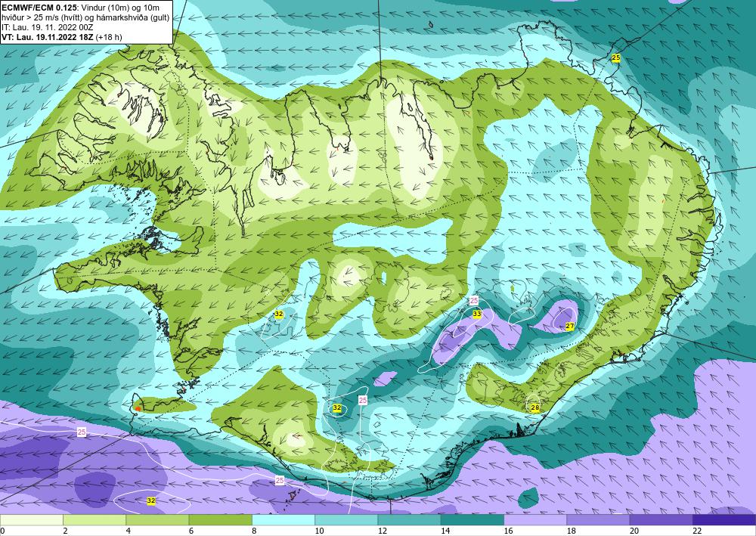Click the yellow 28 maximum gust label
This screenshot has width=756, height=536.
pyautogui.click(x=534, y=407)
